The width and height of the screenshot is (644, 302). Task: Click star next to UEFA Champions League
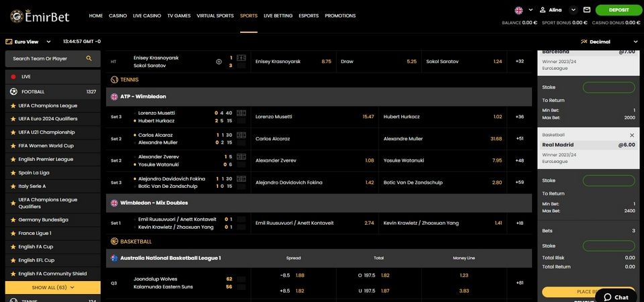(x=13, y=105)
